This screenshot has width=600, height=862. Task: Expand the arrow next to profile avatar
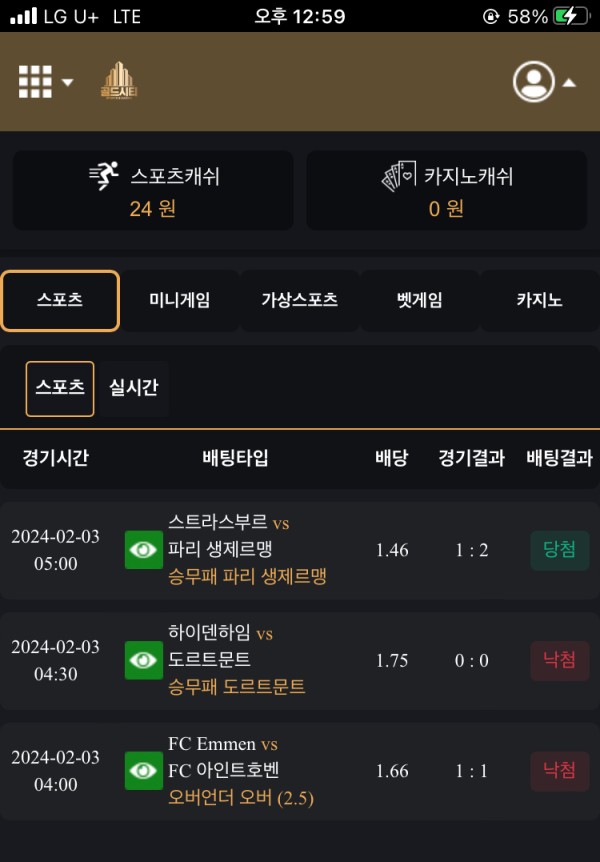pyautogui.click(x=569, y=82)
